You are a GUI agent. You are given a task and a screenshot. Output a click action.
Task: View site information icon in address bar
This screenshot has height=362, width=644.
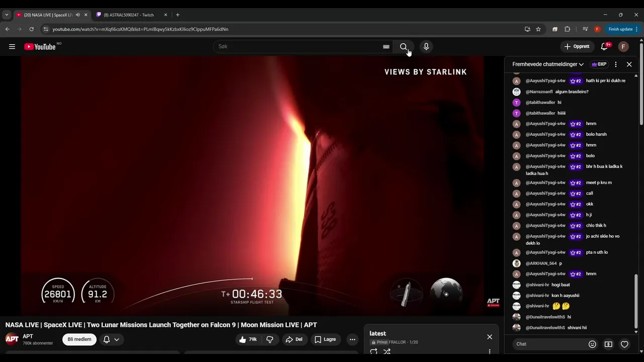click(46, 29)
